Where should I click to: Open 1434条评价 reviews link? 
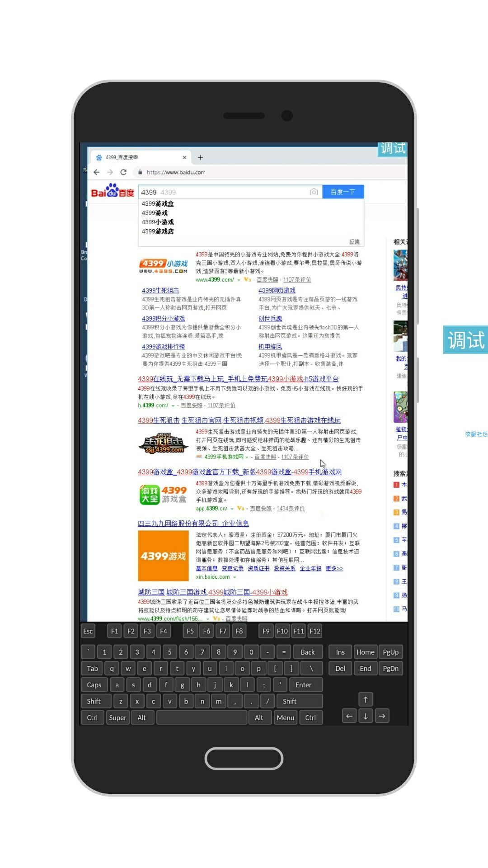click(x=291, y=509)
